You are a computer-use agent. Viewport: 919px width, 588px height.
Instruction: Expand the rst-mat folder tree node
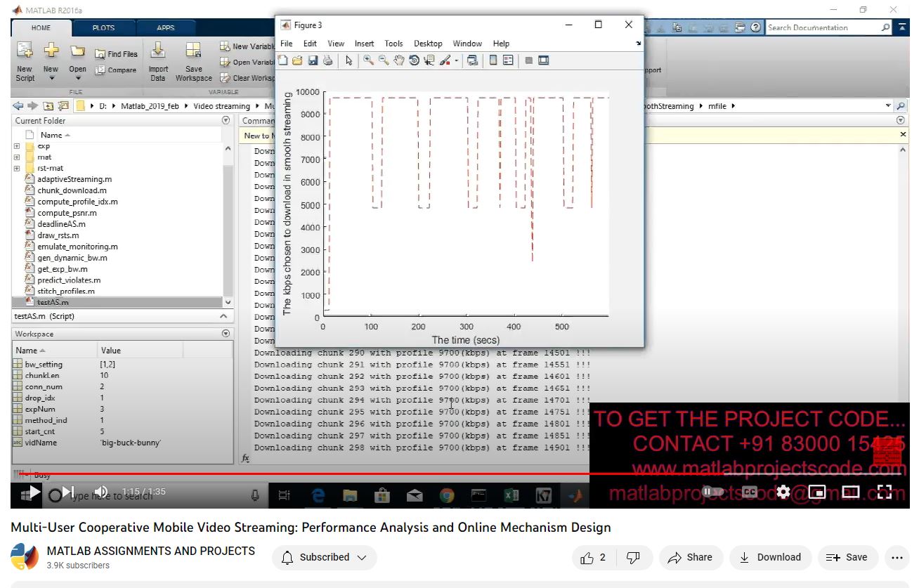point(17,169)
